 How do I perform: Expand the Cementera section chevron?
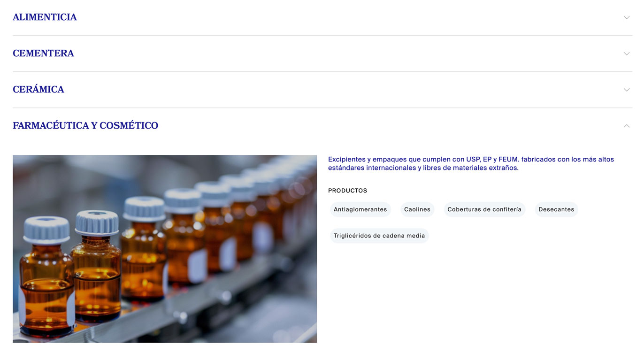(626, 54)
